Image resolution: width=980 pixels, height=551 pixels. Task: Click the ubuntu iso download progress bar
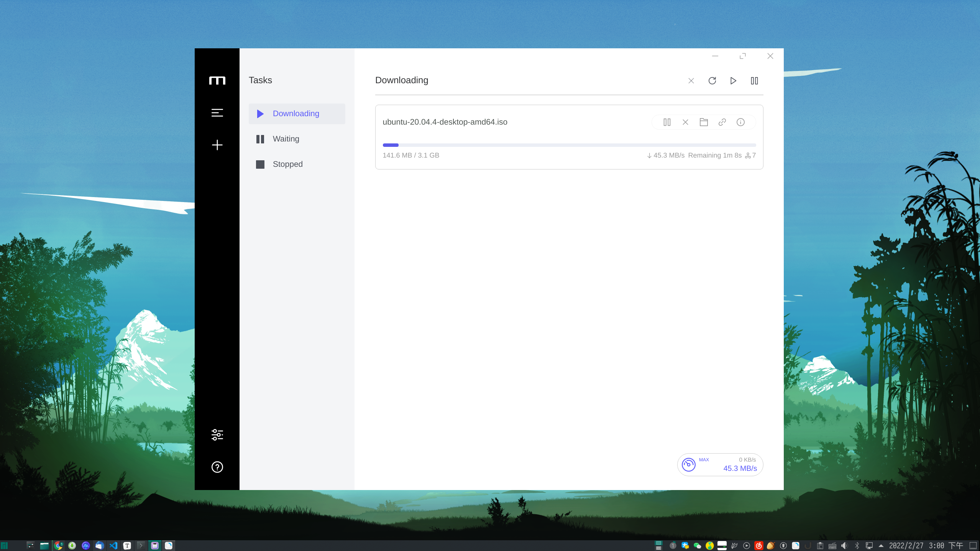click(569, 145)
